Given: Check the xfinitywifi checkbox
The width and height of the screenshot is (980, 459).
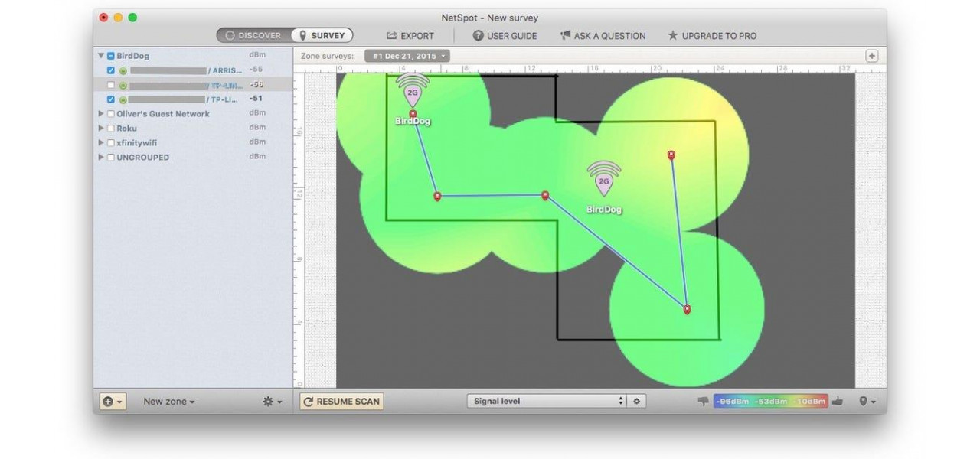Looking at the screenshot, I should (x=111, y=143).
